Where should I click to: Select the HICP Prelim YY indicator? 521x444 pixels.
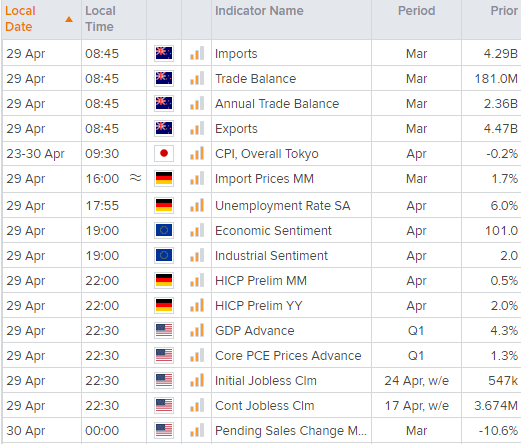click(259, 306)
